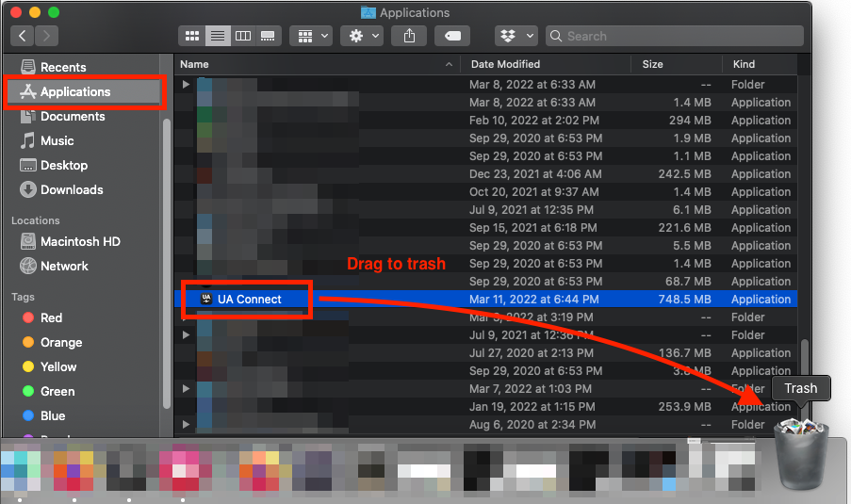The image size is (851, 504).
Task: Sort by the Date Modified column
Action: (x=506, y=64)
